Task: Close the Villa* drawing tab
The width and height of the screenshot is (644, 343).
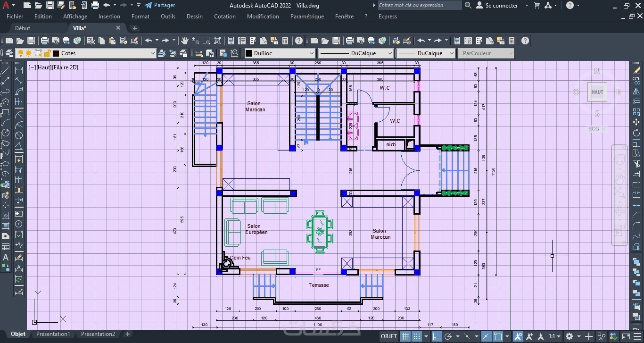Action: [x=118, y=28]
